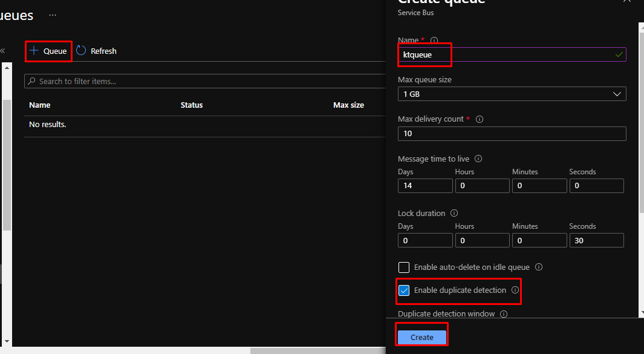The height and width of the screenshot is (354, 644).
Task: Click the Lock duration Seconds field
Action: point(596,240)
